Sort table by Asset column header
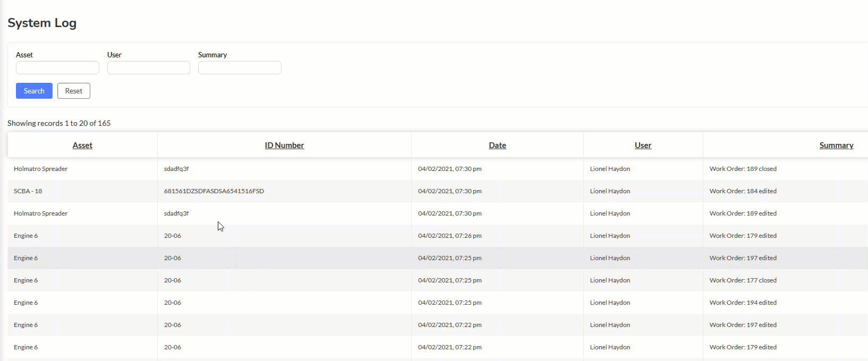868x361 pixels. [82, 145]
